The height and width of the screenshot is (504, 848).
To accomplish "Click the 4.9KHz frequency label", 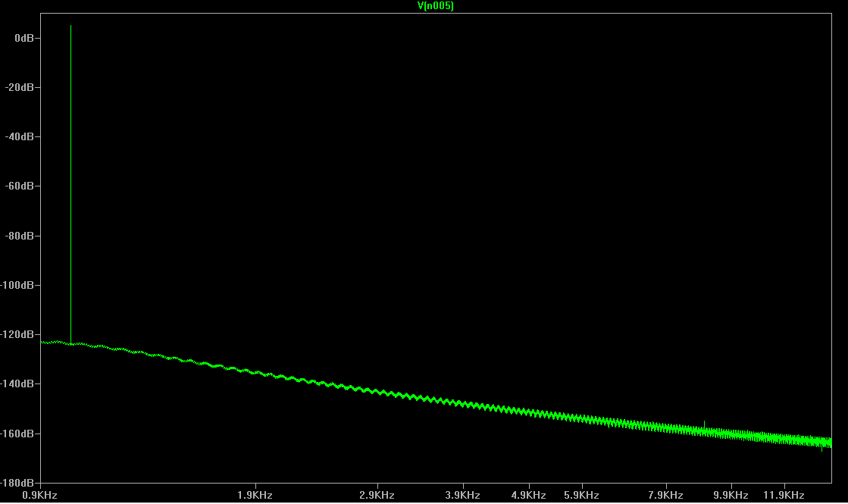I will [x=528, y=496].
